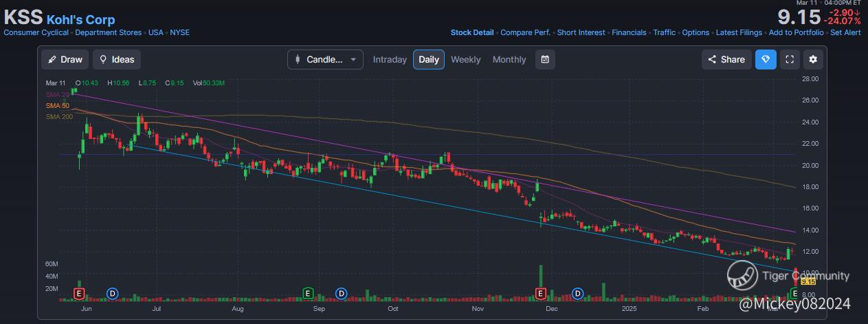This screenshot has height=324, width=868.
Task: Click the KSS ticker symbol
Action: [23, 17]
